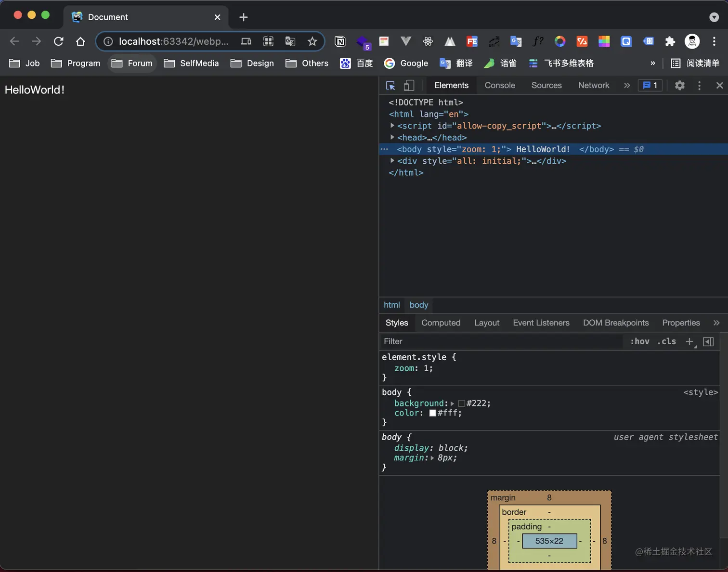This screenshot has height=572, width=728.
Task: Open a new browser tab
Action: [244, 17]
